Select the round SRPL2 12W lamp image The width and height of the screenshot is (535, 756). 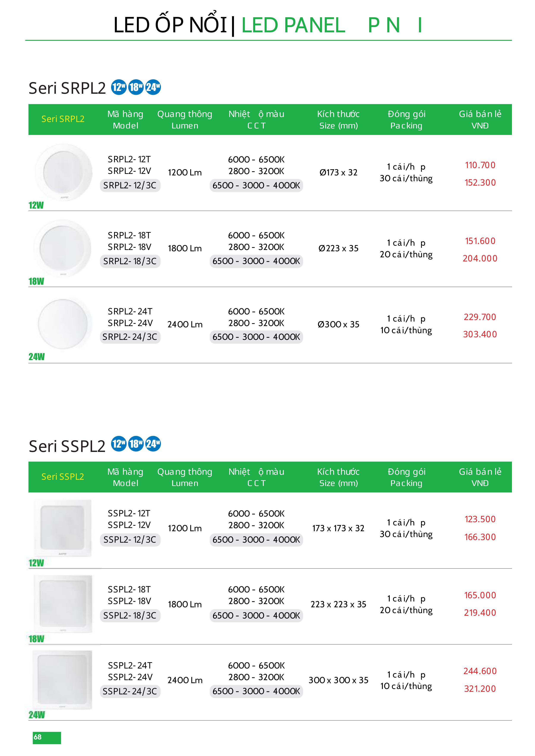pos(63,173)
